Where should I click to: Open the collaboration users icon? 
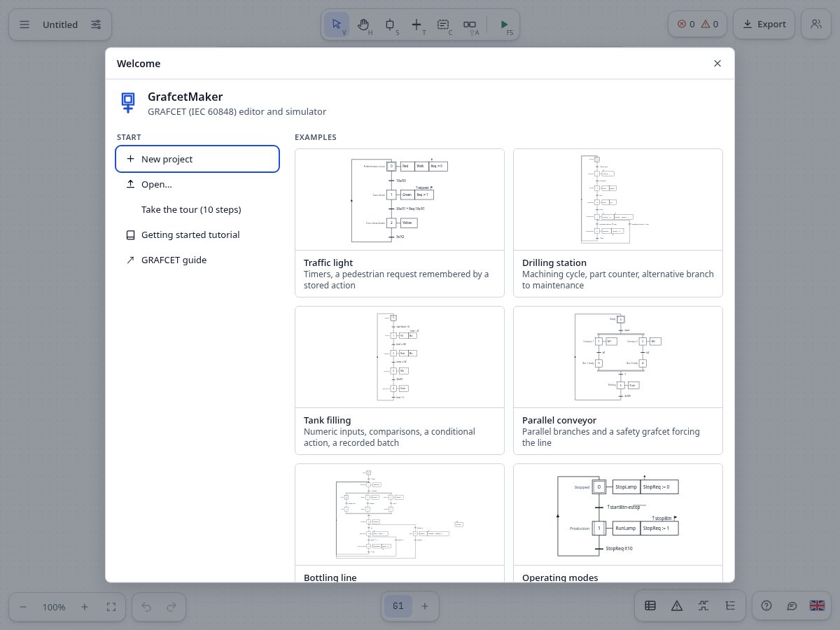tap(816, 24)
